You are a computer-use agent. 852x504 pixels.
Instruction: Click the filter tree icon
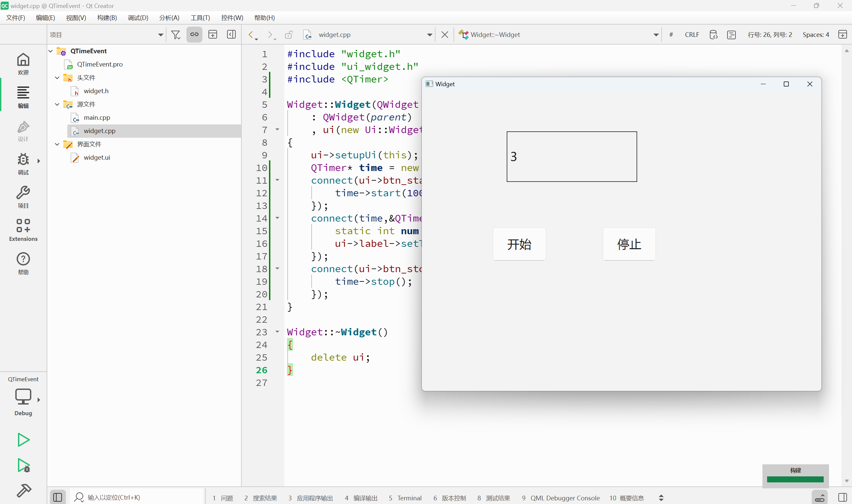click(x=175, y=35)
